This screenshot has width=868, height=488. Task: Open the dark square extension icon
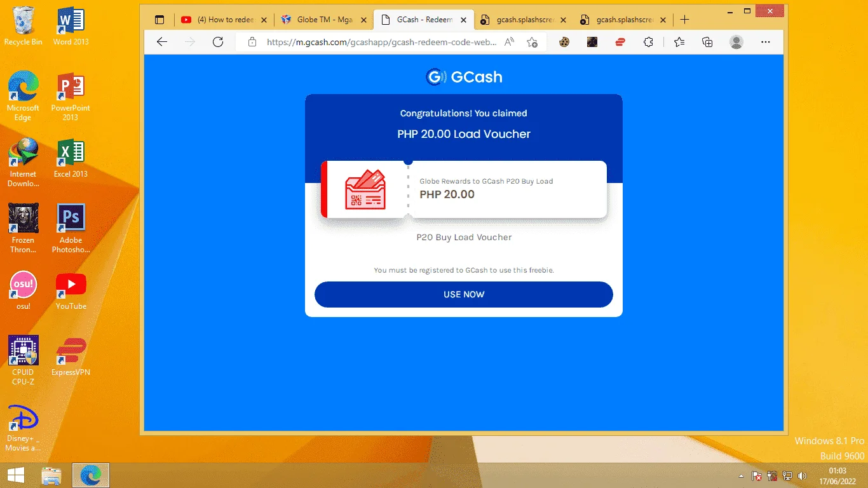(x=592, y=42)
